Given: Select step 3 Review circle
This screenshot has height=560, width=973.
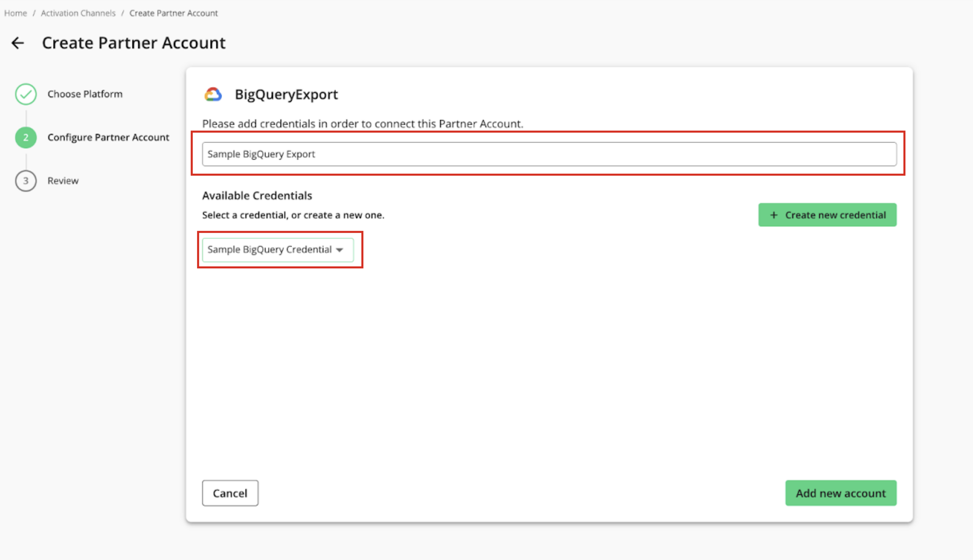Looking at the screenshot, I should [26, 181].
